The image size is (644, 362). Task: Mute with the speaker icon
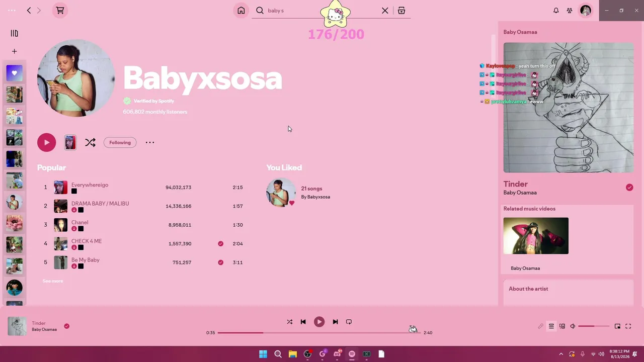click(573, 326)
